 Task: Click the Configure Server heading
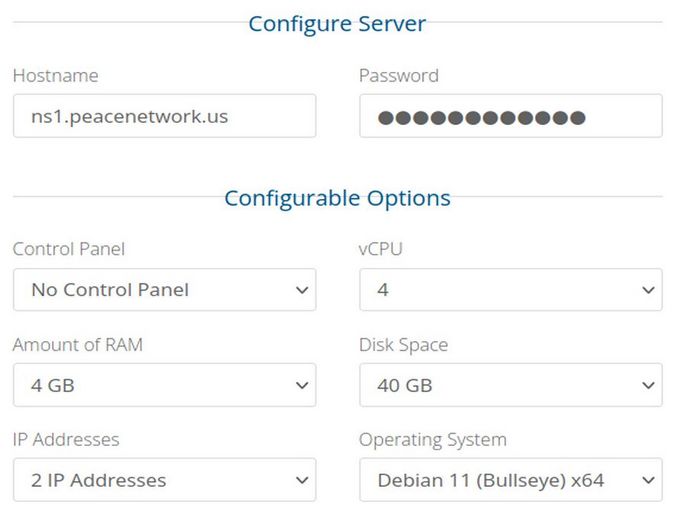click(337, 24)
